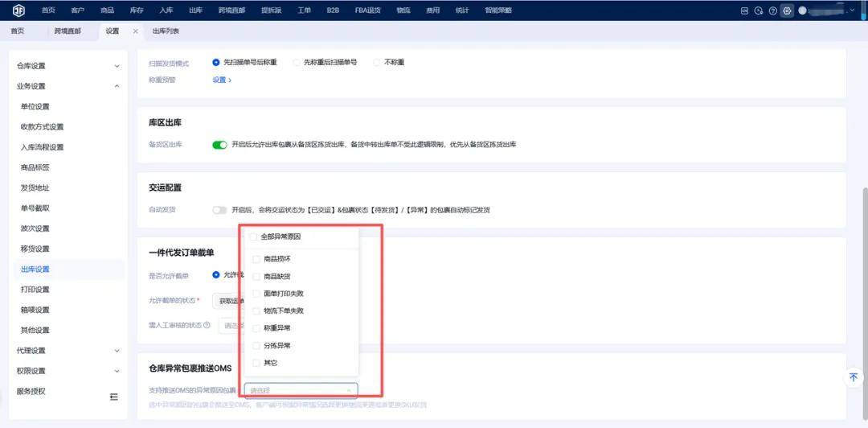Screen dimensions: 868x428
Task: Enable the 自动发货 switch
Action: pyautogui.click(x=219, y=210)
